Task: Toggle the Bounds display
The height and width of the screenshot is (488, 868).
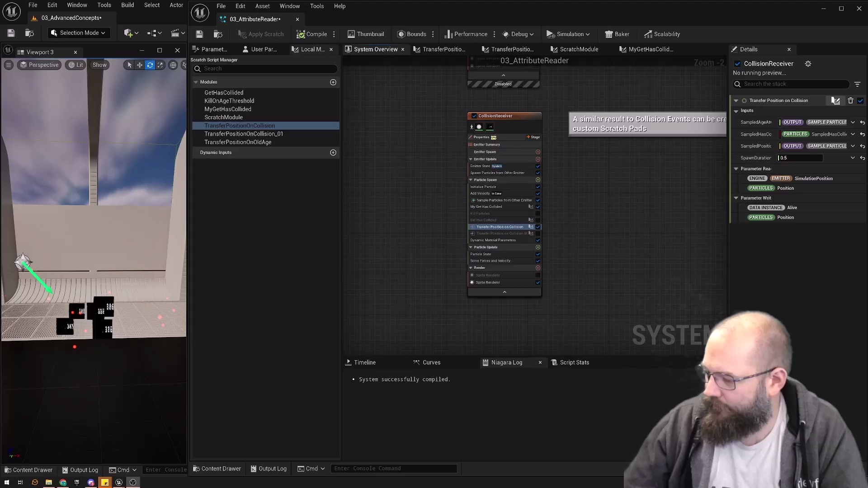Action: point(411,34)
